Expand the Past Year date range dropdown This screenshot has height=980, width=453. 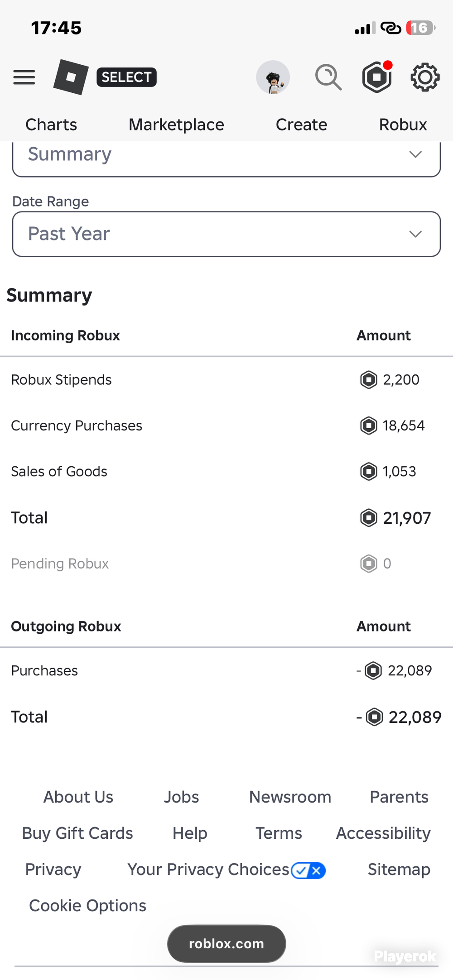click(x=226, y=234)
